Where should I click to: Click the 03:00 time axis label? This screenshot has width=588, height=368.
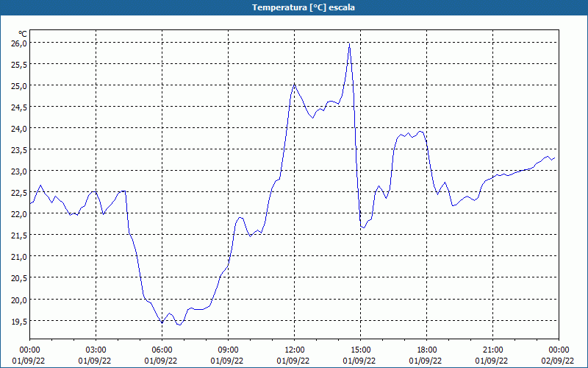pyautogui.click(x=96, y=350)
